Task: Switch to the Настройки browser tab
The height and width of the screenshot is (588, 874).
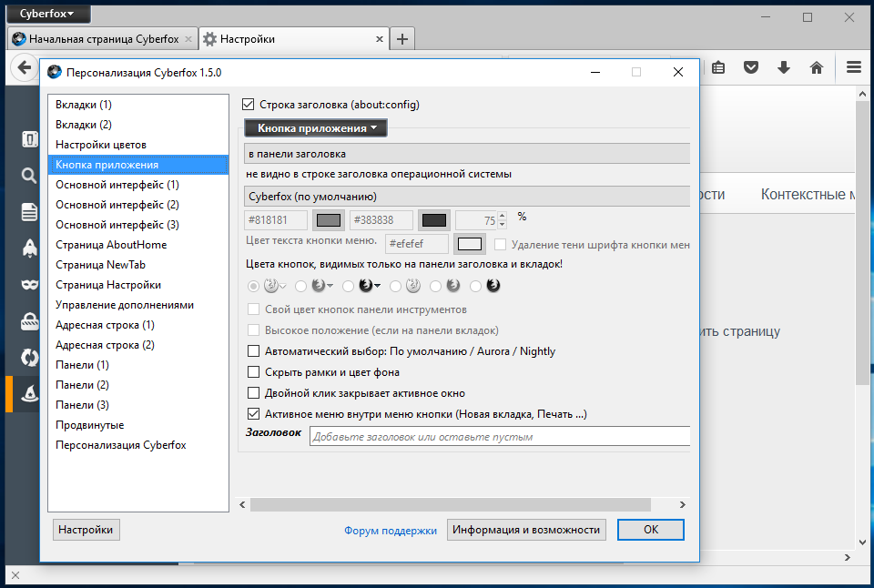Action: [294, 39]
